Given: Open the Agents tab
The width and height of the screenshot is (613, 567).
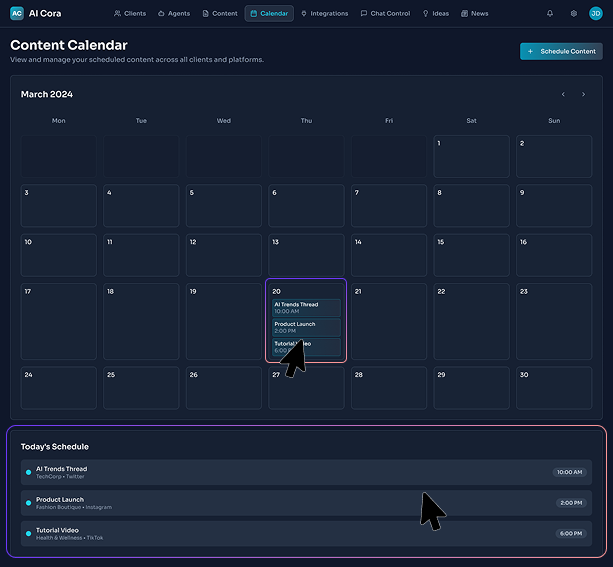Looking at the screenshot, I should pos(174,13).
